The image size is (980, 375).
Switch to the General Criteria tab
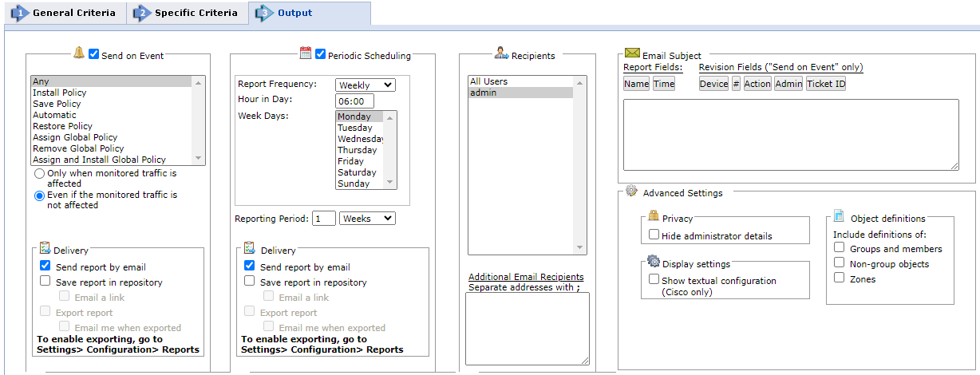(x=64, y=14)
